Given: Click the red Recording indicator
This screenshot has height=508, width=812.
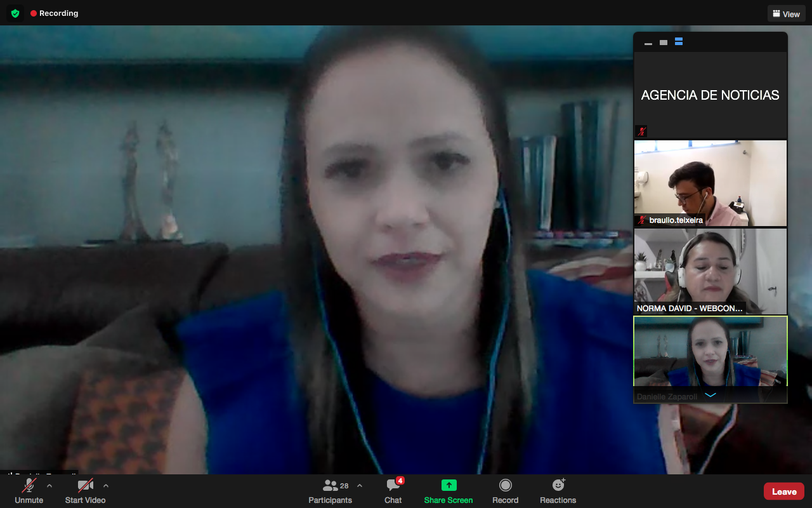Looking at the screenshot, I should click(x=55, y=13).
